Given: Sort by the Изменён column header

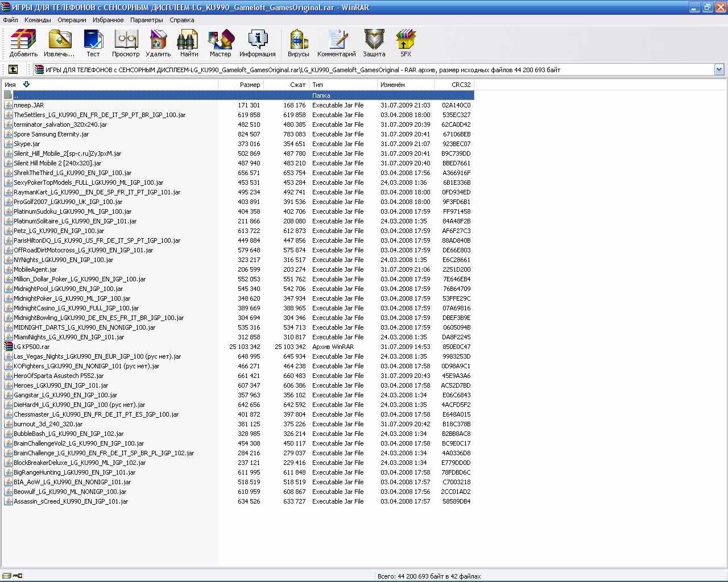Looking at the screenshot, I should (x=406, y=85).
